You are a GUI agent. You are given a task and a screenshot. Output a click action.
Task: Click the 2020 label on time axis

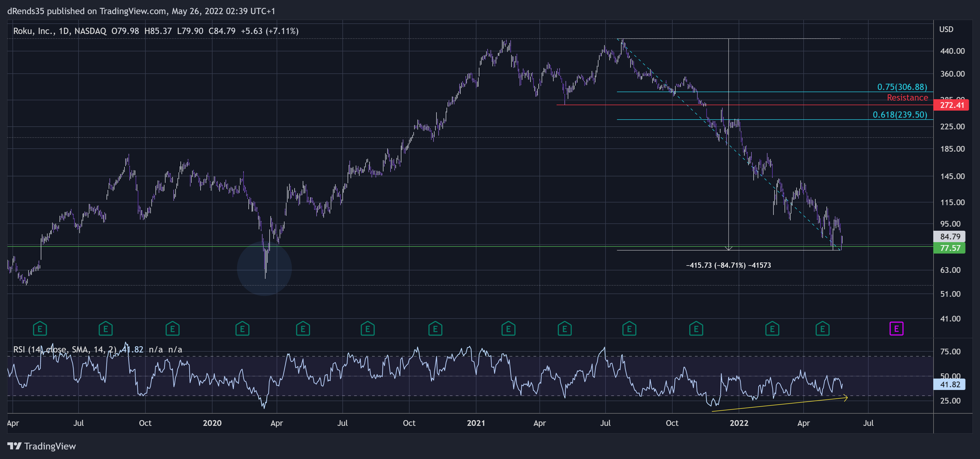point(212,423)
